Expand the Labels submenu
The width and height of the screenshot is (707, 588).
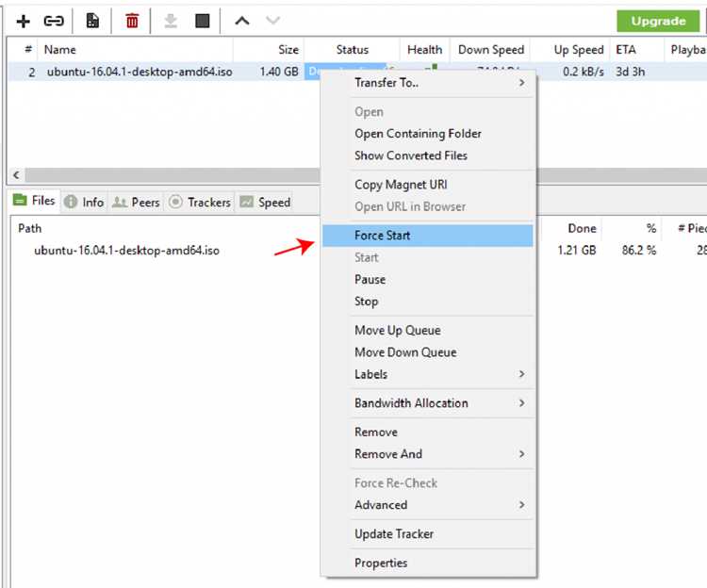(427, 374)
